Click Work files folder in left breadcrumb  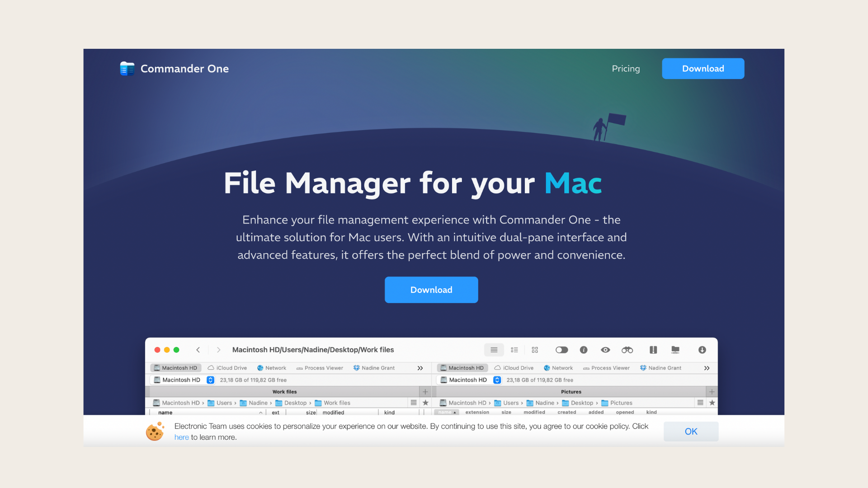click(332, 403)
